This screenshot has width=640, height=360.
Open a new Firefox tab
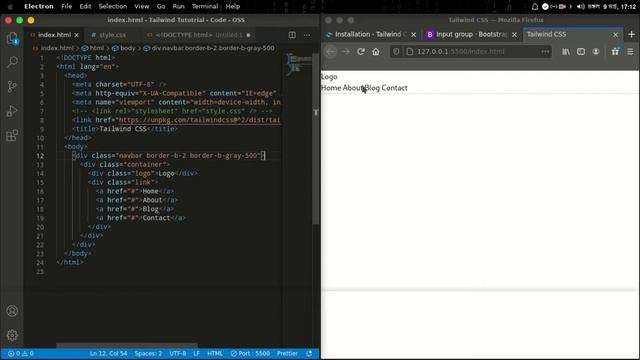pos(631,35)
